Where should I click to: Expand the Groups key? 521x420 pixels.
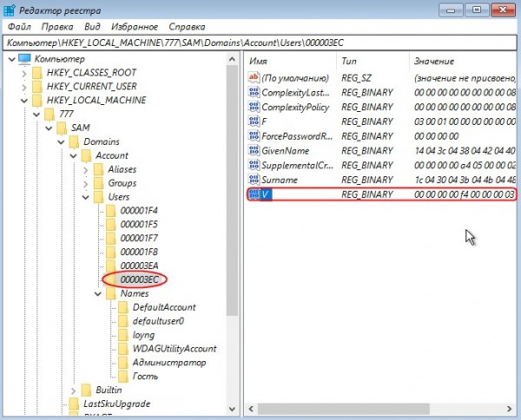(86, 184)
